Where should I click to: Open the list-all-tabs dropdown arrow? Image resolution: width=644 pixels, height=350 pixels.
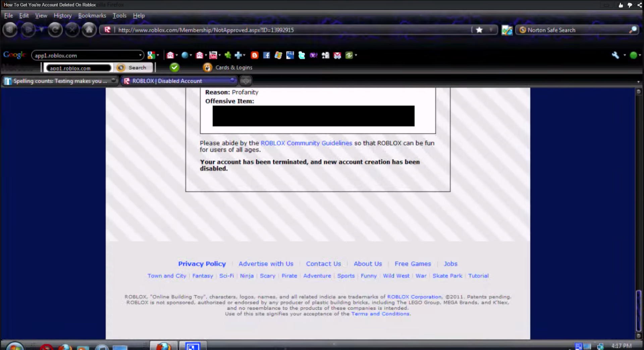pos(638,81)
